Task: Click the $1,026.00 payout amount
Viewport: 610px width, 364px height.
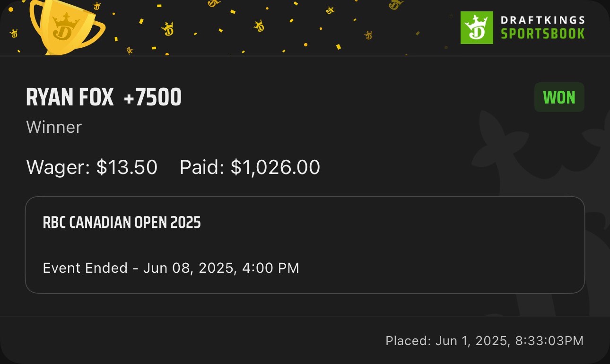Action: 275,167
